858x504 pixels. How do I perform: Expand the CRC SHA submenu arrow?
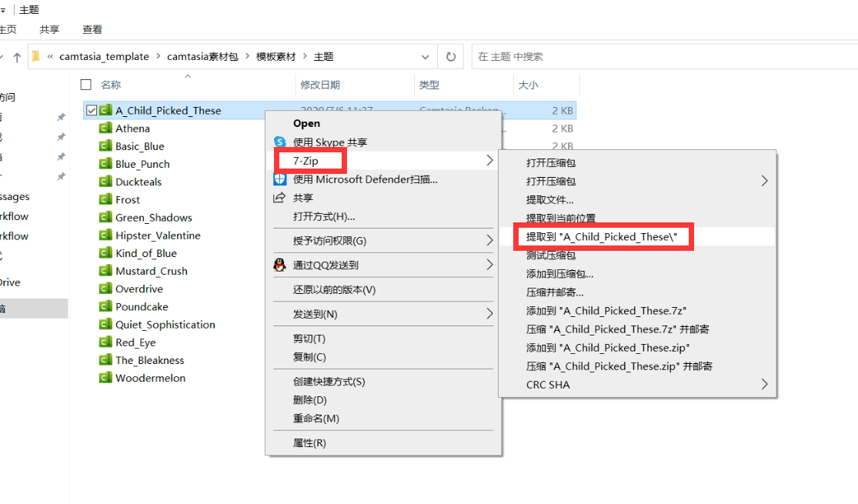(763, 383)
